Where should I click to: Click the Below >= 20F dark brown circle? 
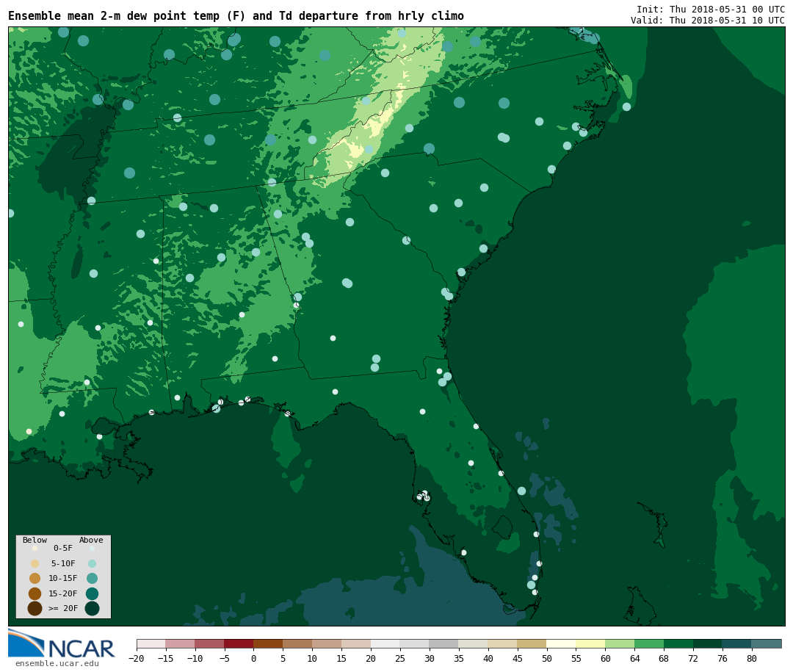pos(35,608)
